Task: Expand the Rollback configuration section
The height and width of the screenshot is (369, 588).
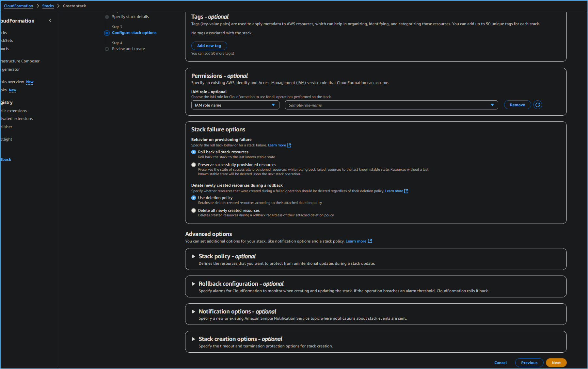Action: coord(193,284)
